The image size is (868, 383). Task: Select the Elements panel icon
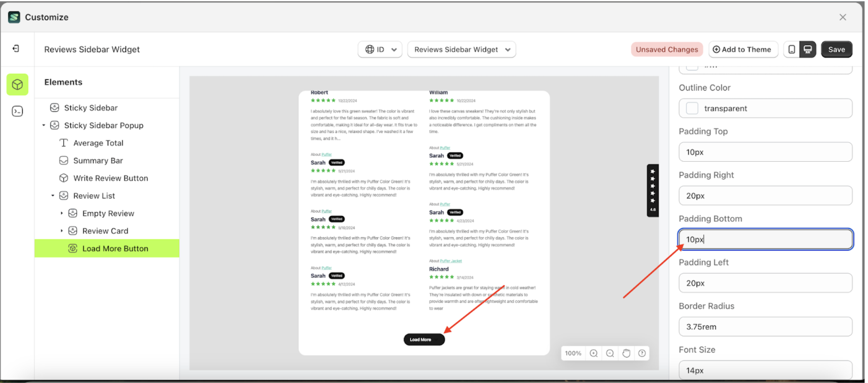(x=17, y=84)
